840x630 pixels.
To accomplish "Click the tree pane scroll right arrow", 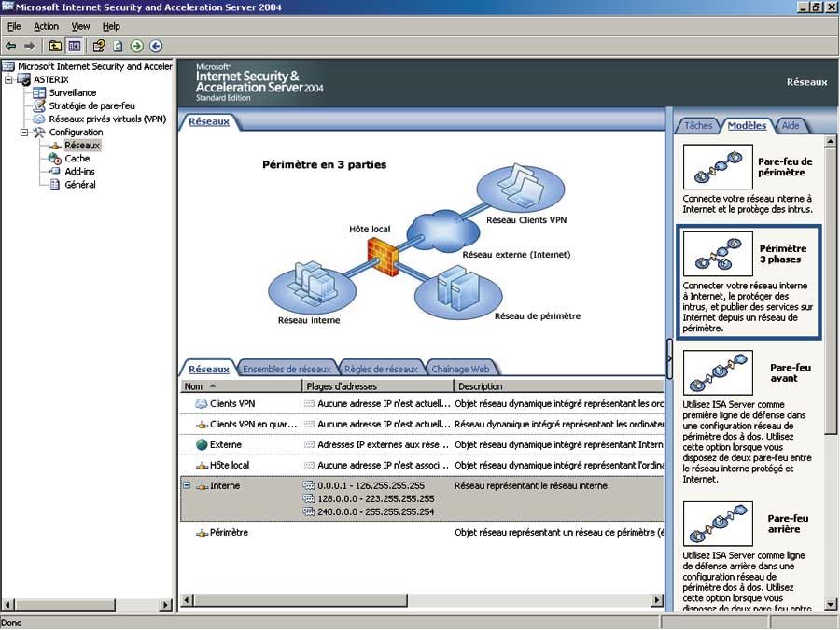I will click(165, 605).
